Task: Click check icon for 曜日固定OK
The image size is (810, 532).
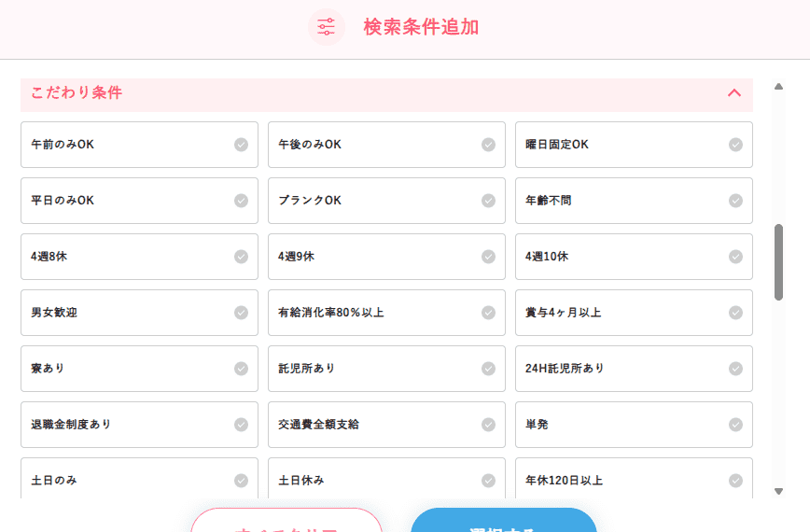Action: coord(735,145)
